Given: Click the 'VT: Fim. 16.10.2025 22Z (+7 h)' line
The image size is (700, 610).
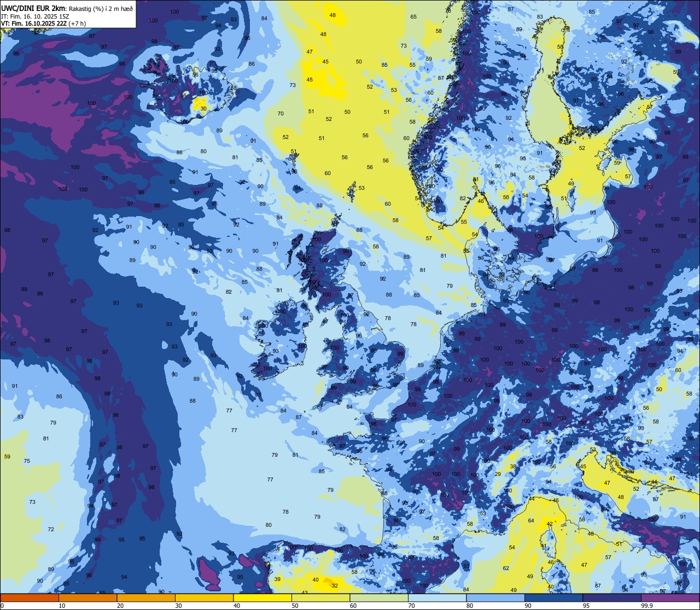Looking at the screenshot, I should point(43,24).
